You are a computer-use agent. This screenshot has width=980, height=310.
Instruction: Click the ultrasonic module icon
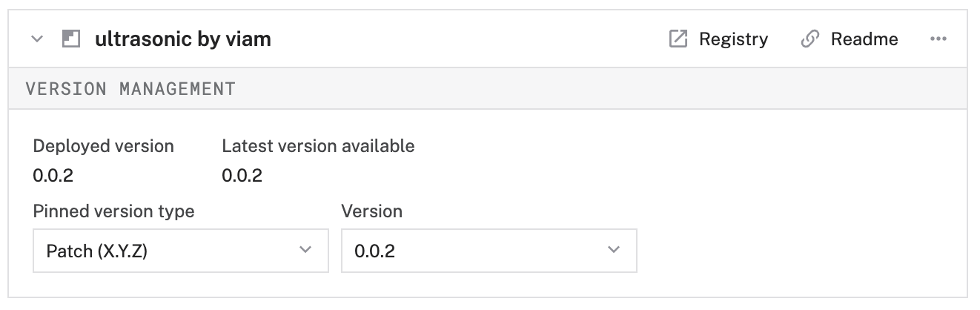click(x=70, y=39)
